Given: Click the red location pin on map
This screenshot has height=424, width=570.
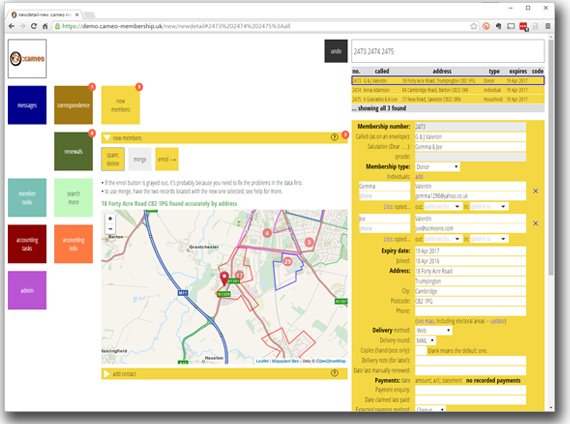Looking at the screenshot, I should click(x=224, y=278).
